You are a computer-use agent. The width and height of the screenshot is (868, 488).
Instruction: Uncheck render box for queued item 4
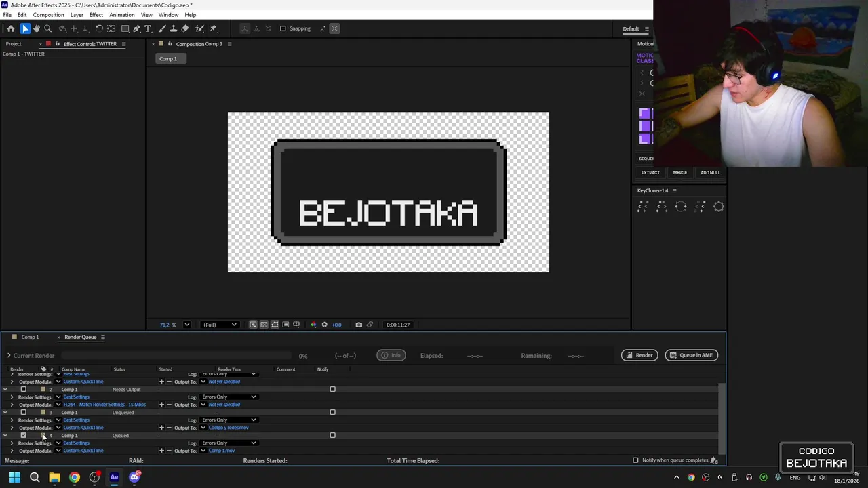tap(23, 436)
